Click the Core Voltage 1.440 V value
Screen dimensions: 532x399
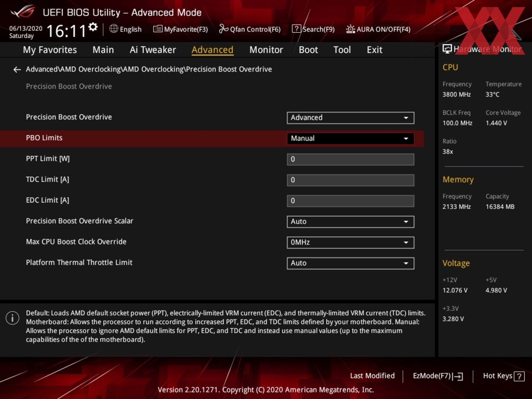496,123
